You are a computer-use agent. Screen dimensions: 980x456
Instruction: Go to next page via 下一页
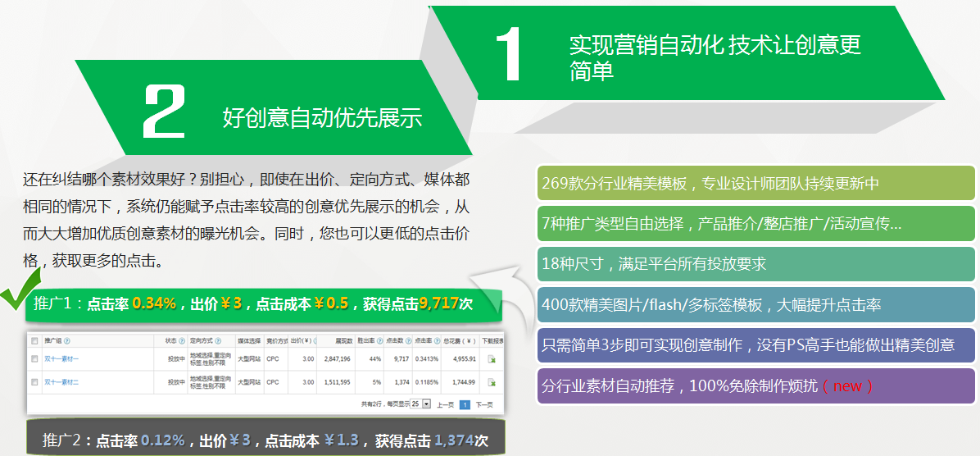pos(485,404)
